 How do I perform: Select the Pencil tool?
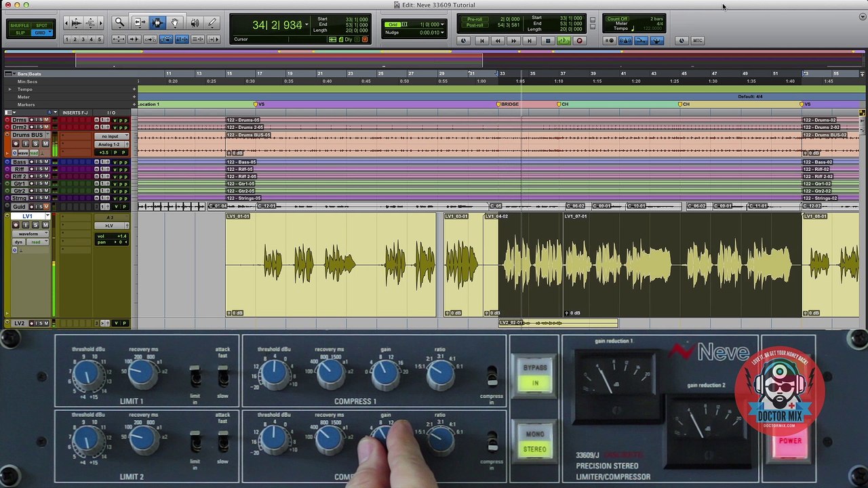(212, 23)
